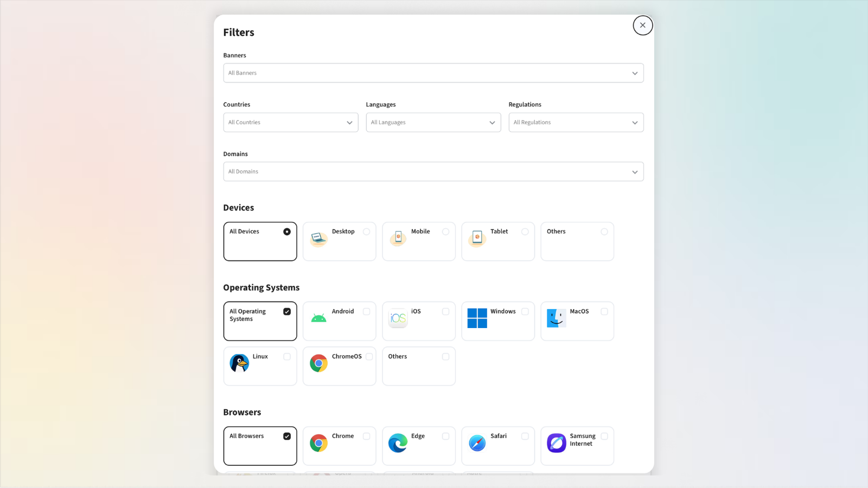
Task: Select the All Devices radio button
Action: (x=287, y=232)
